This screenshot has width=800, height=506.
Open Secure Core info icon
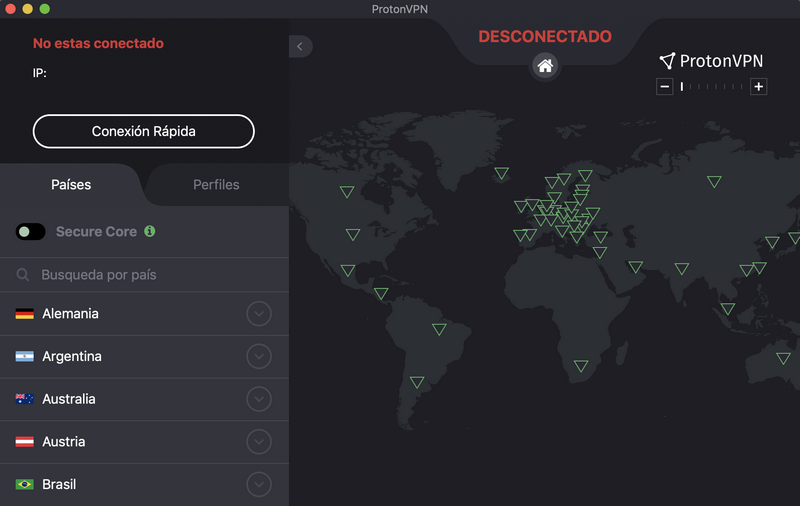click(x=149, y=231)
